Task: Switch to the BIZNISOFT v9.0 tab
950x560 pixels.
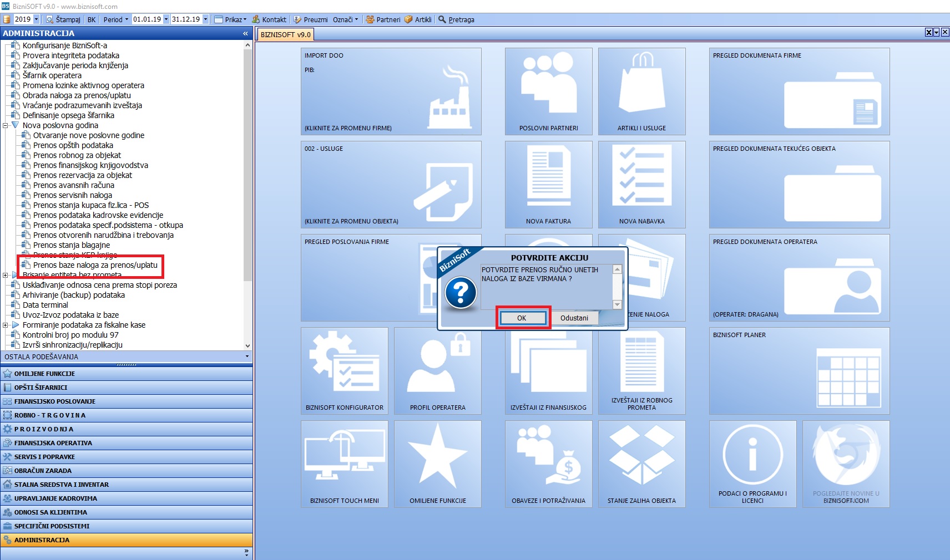Action: pos(286,34)
